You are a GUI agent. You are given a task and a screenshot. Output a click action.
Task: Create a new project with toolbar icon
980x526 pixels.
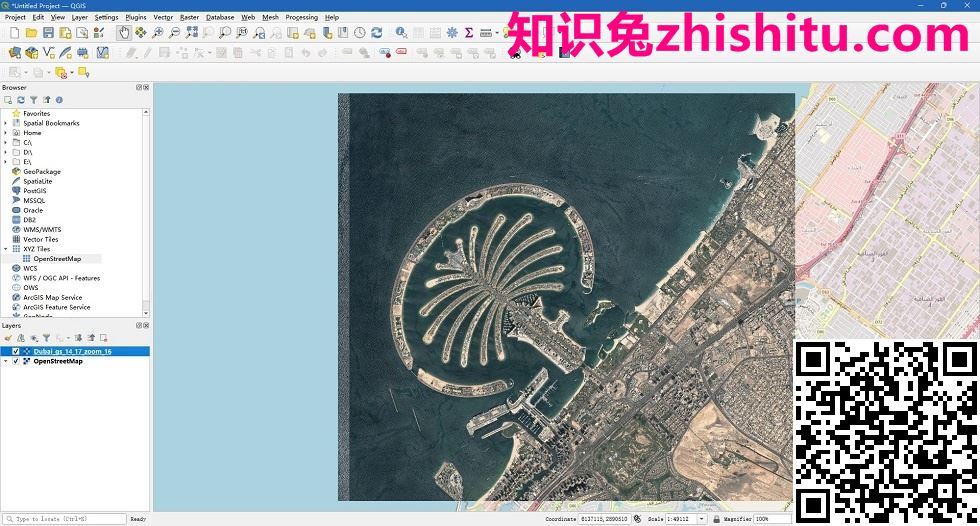click(x=14, y=32)
